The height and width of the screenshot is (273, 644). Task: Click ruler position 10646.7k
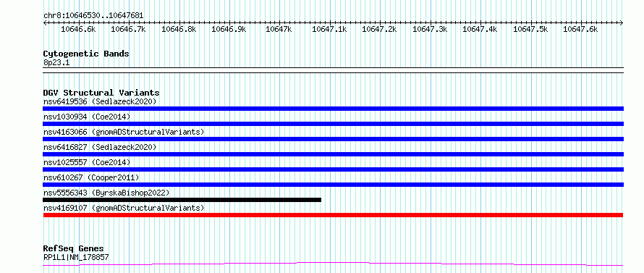coord(129,29)
